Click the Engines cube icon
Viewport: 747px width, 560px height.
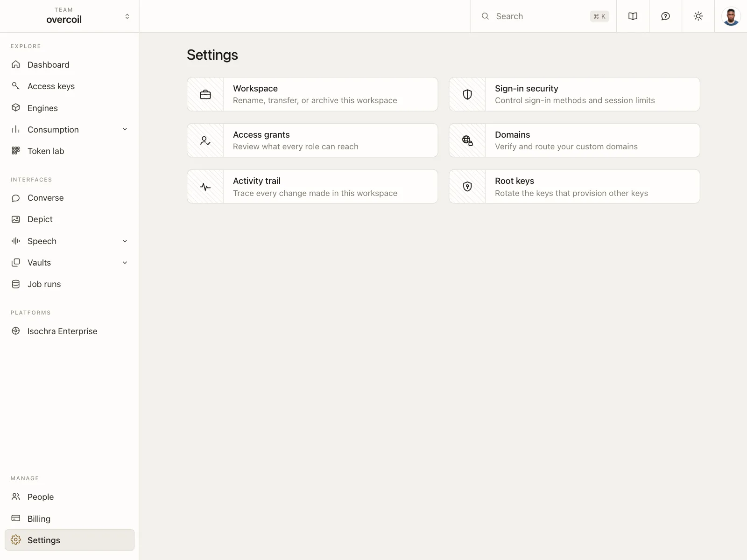click(x=16, y=108)
